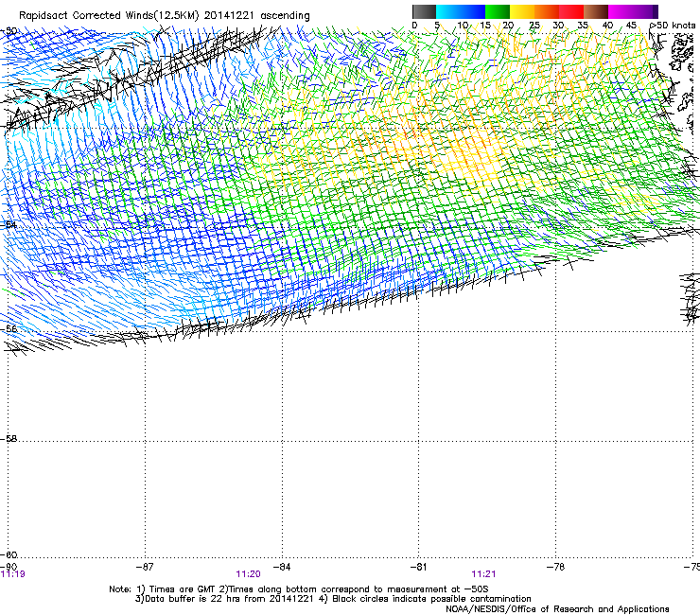Click the orange 25-30 knots color swatch
Viewport: 700px width, 615px height.
pos(547,11)
